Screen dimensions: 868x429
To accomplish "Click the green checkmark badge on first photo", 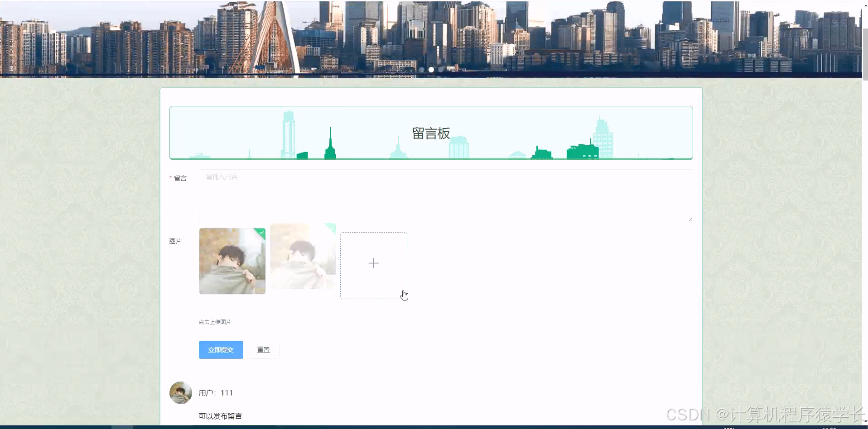I will pos(262,232).
